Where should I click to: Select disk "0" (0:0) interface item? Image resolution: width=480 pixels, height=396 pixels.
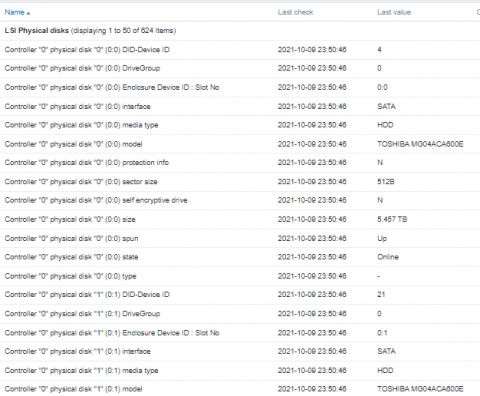(x=78, y=106)
